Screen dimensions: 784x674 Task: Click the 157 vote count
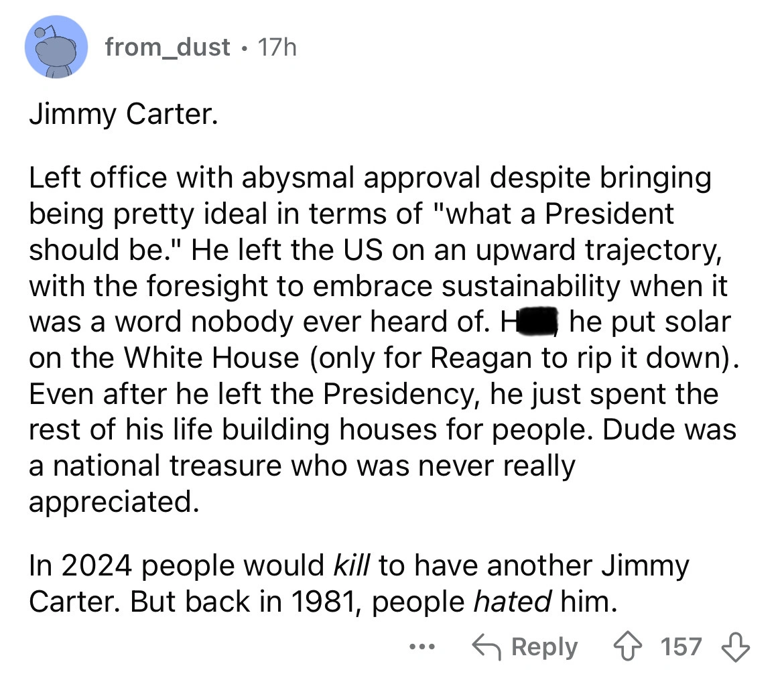point(681,647)
